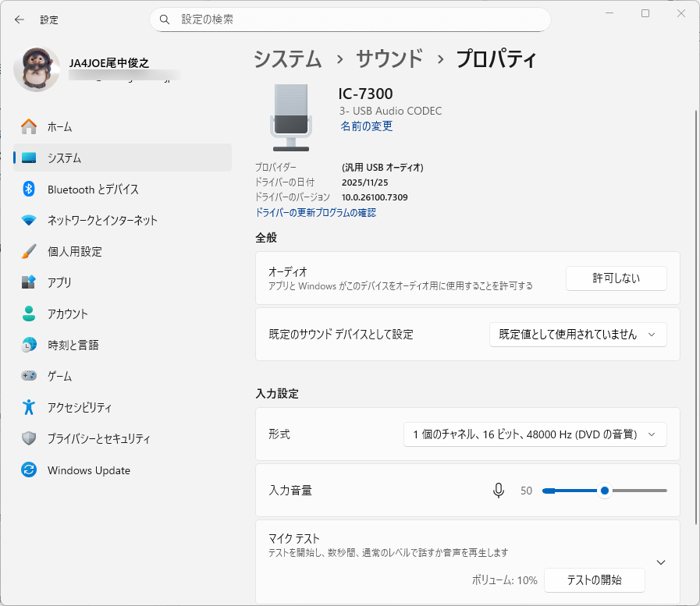Close the Settings window
700x606 pixels.
(x=680, y=13)
